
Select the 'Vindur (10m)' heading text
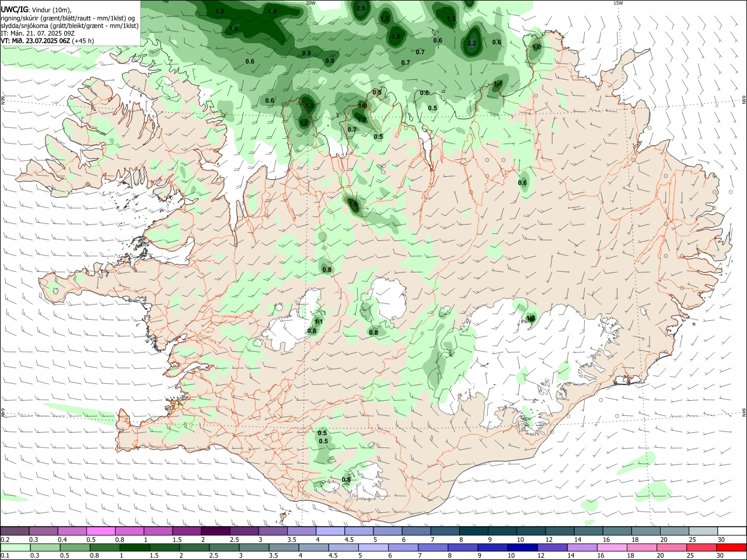click(51, 9)
